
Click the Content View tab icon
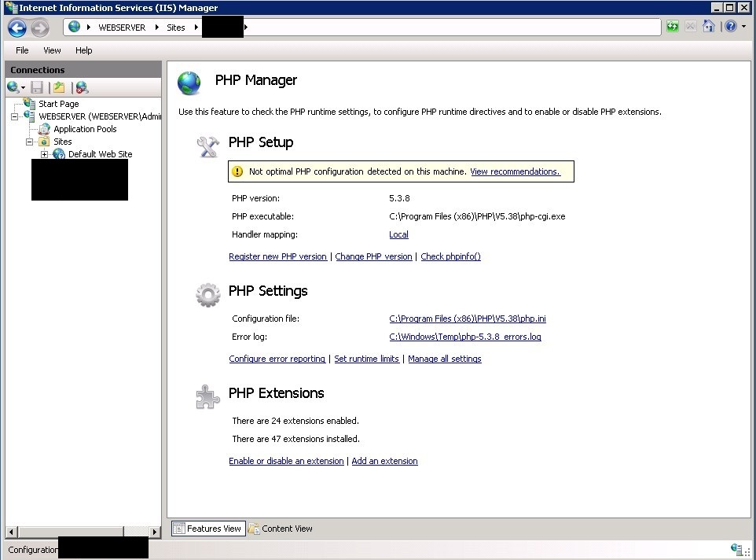[x=254, y=529]
